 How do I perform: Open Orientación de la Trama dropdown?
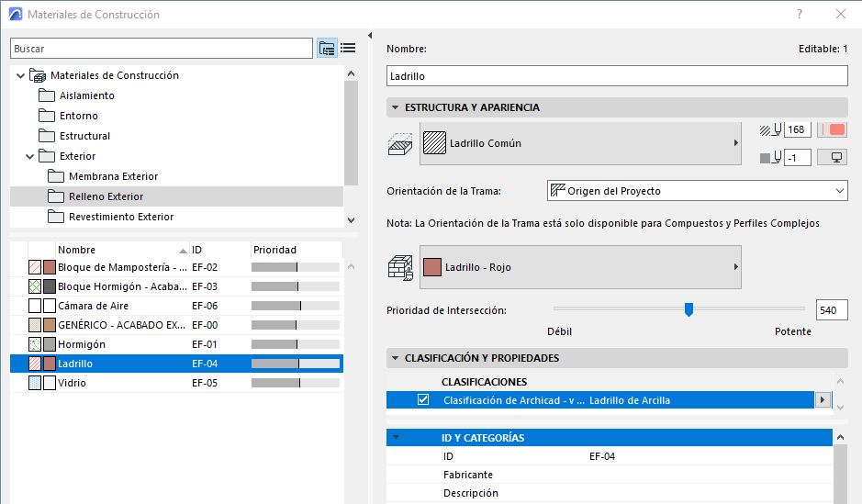coord(697,191)
